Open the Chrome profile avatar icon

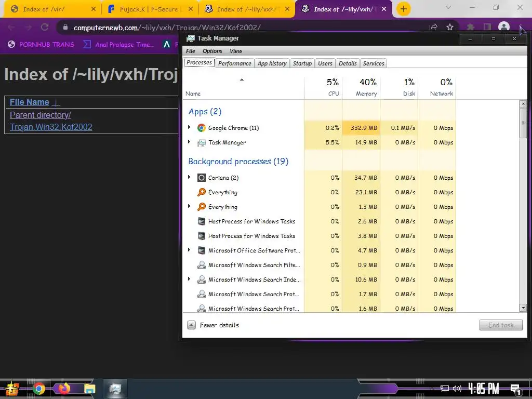(x=504, y=27)
